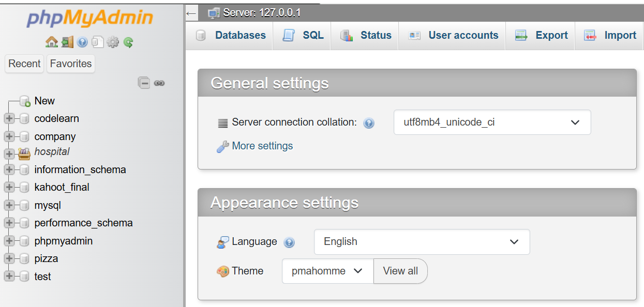
Task: Select phpmyadmin database name
Action: tap(64, 241)
